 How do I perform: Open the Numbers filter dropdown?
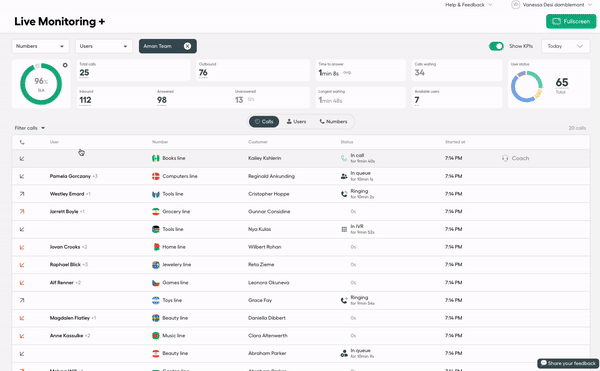[40, 46]
